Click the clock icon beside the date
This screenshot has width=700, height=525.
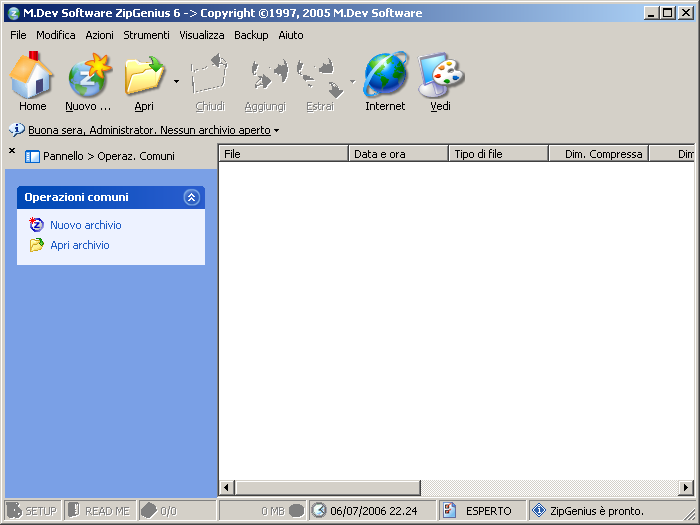point(319,510)
